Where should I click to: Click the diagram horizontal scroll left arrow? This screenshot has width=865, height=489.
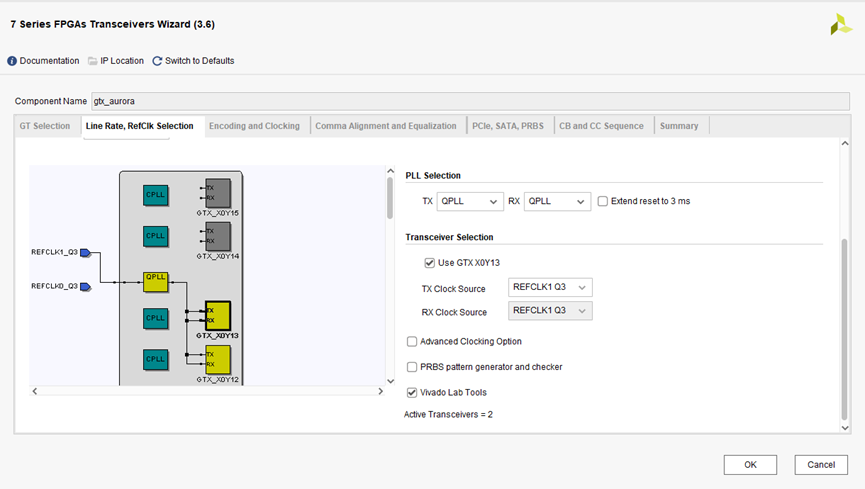point(35,391)
